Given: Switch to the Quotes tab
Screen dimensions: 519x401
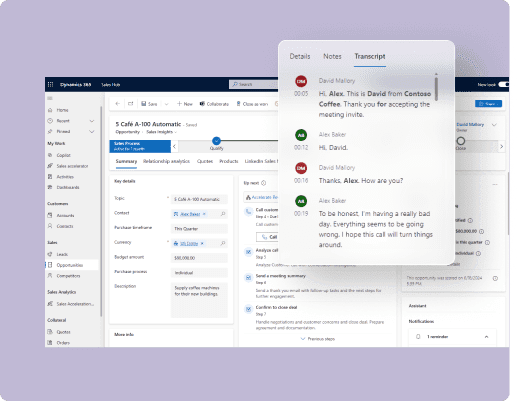Looking at the screenshot, I should coord(205,161).
